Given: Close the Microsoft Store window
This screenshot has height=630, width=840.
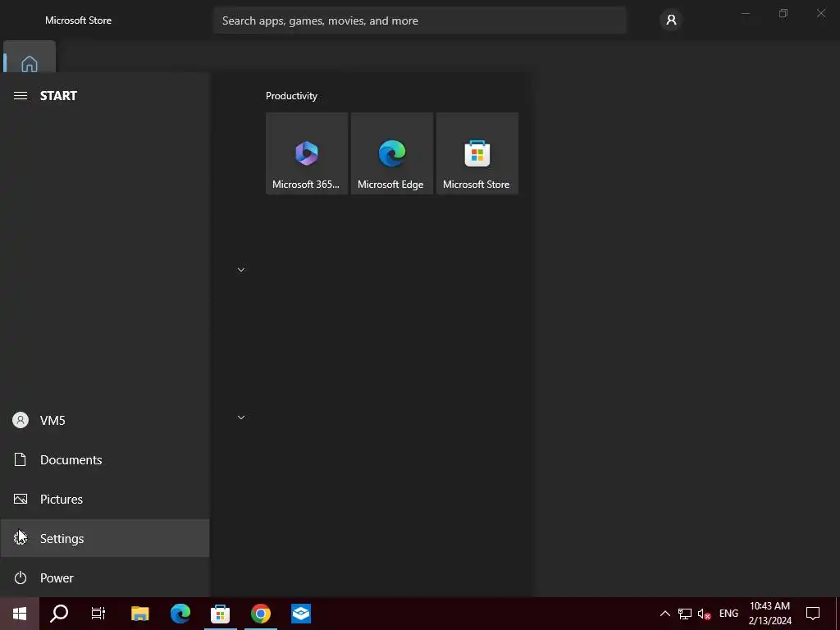Looking at the screenshot, I should [820, 13].
